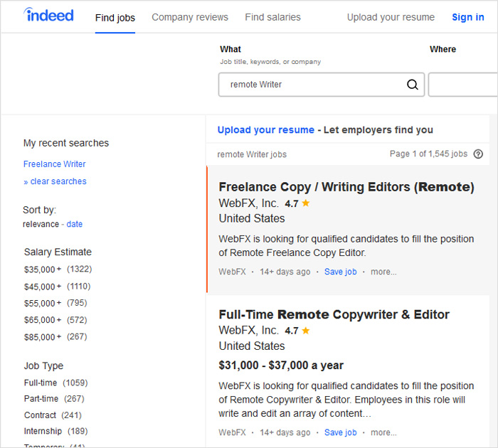
Task: Click the What search input field
Action: pyautogui.click(x=313, y=85)
